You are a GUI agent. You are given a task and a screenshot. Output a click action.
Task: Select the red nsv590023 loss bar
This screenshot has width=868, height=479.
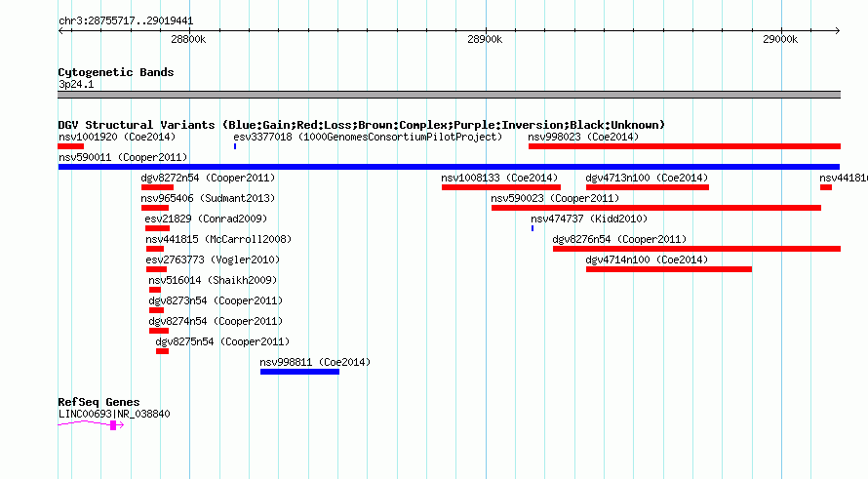pyautogui.click(x=656, y=208)
